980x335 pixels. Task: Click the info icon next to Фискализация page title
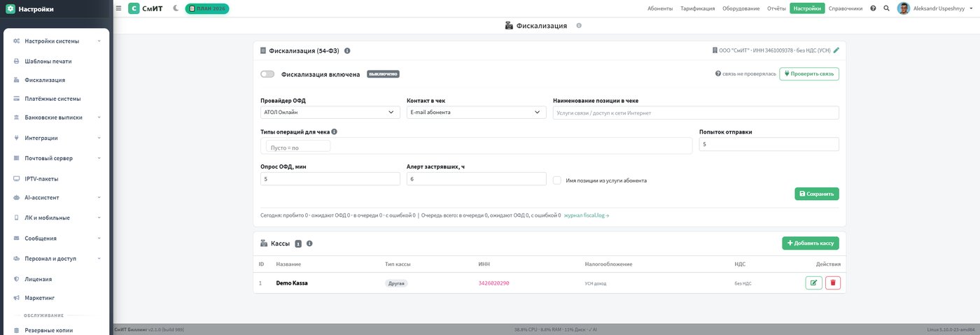[x=579, y=25]
